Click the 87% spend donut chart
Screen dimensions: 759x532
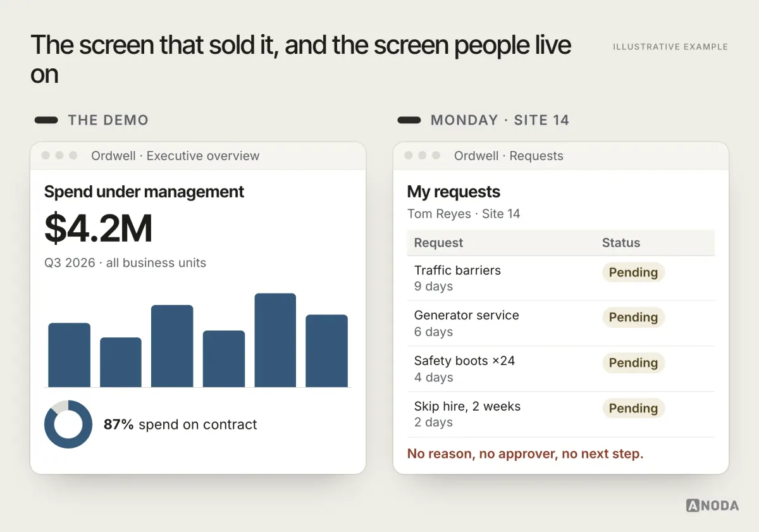(68, 424)
